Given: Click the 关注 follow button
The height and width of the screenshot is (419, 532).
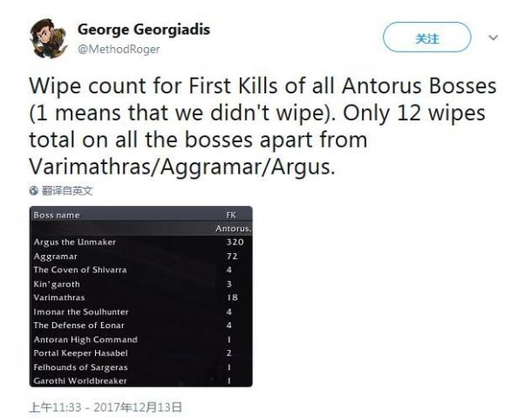Looking at the screenshot, I should pyautogui.click(x=426, y=38).
